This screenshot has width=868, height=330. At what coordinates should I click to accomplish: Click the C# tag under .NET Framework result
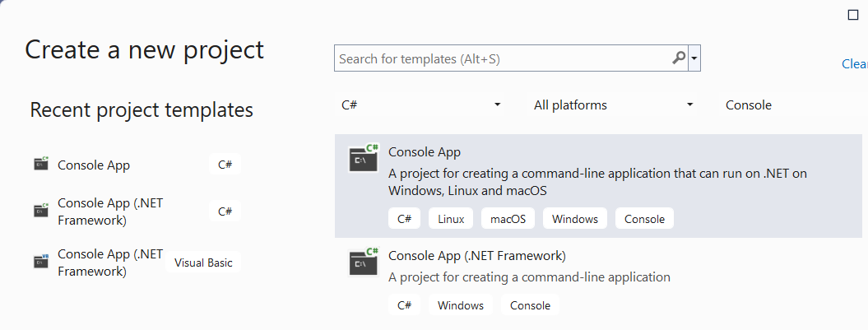pos(404,305)
